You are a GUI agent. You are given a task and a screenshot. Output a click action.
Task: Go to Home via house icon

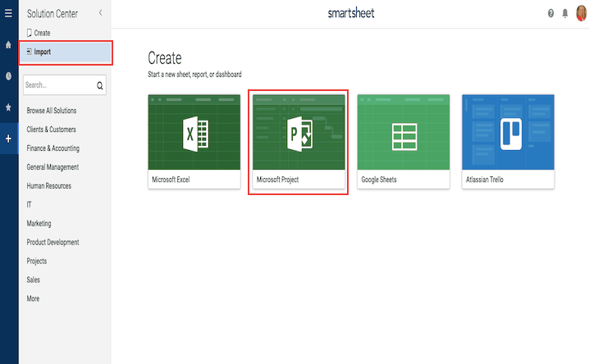click(8, 44)
